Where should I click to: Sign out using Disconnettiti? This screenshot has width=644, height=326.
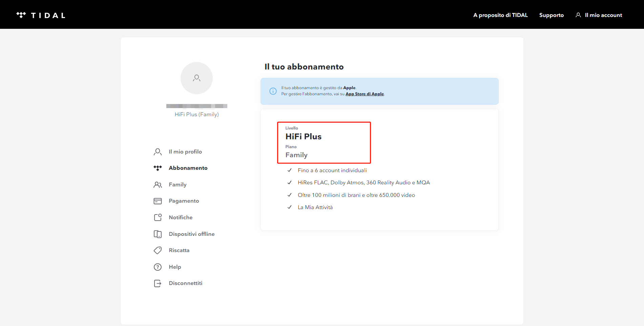tap(186, 283)
